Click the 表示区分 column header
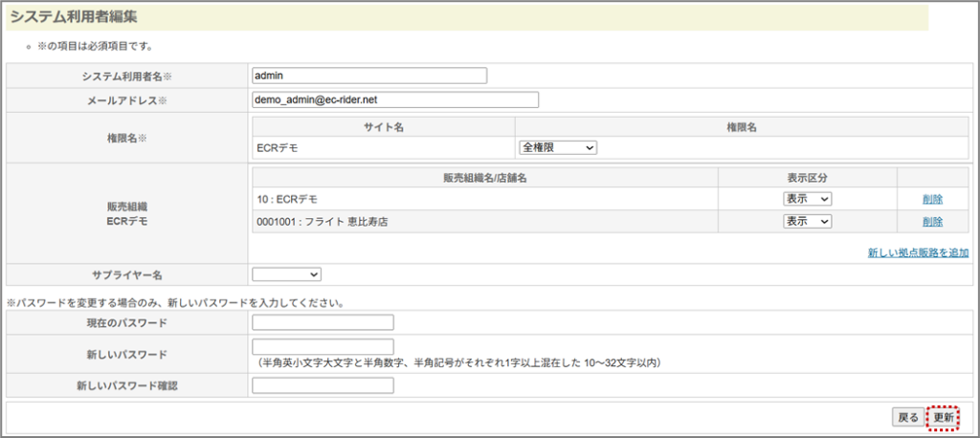The height and width of the screenshot is (438, 980). click(x=807, y=177)
